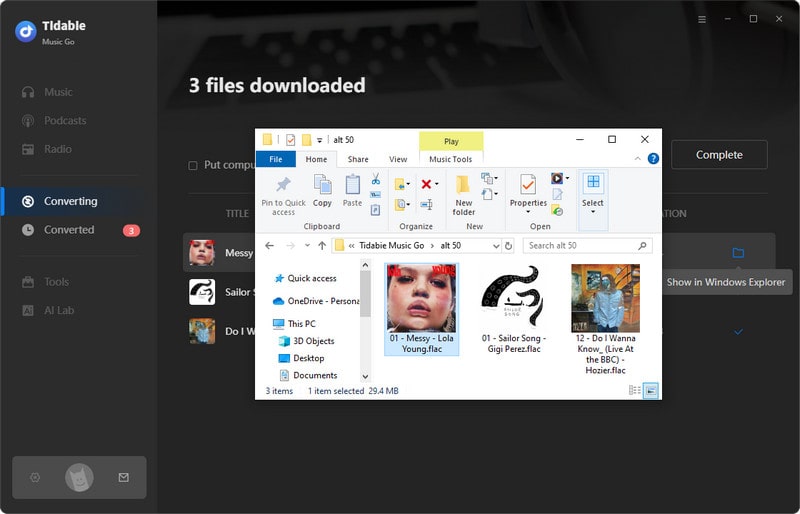Switch to the Share ribbon tab
This screenshot has height=514, width=800.
pyautogui.click(x=358, y=159)
